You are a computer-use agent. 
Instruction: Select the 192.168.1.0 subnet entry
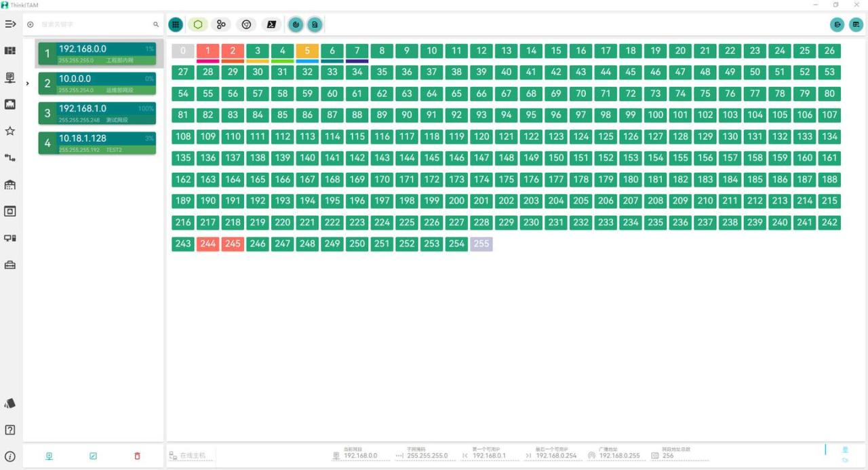(97, 113)
